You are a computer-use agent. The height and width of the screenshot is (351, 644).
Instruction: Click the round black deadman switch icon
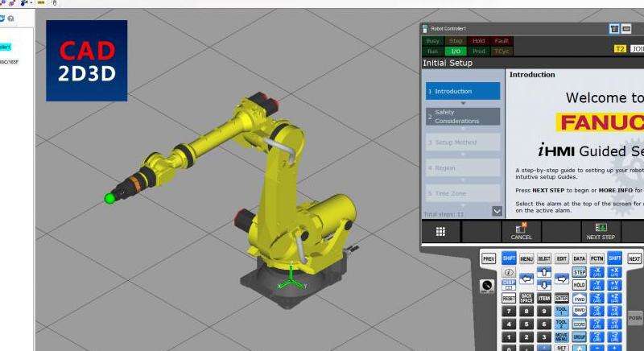point(486,287)
